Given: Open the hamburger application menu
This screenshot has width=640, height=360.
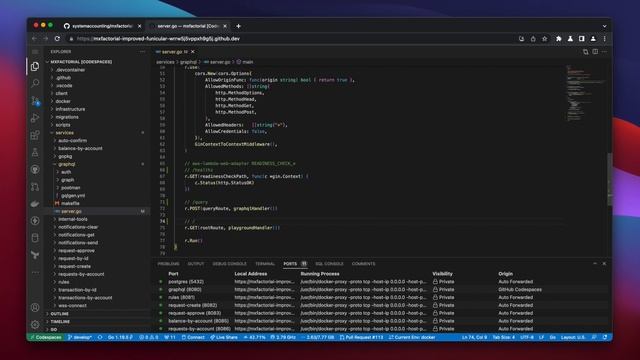Looking at the screenshot, I should click(x=35, y=51).
